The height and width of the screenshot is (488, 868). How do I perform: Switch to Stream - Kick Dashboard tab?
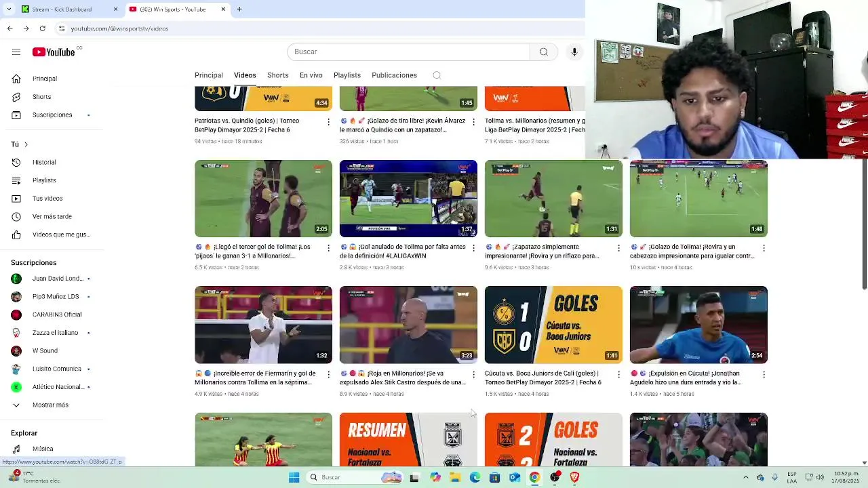69,9
